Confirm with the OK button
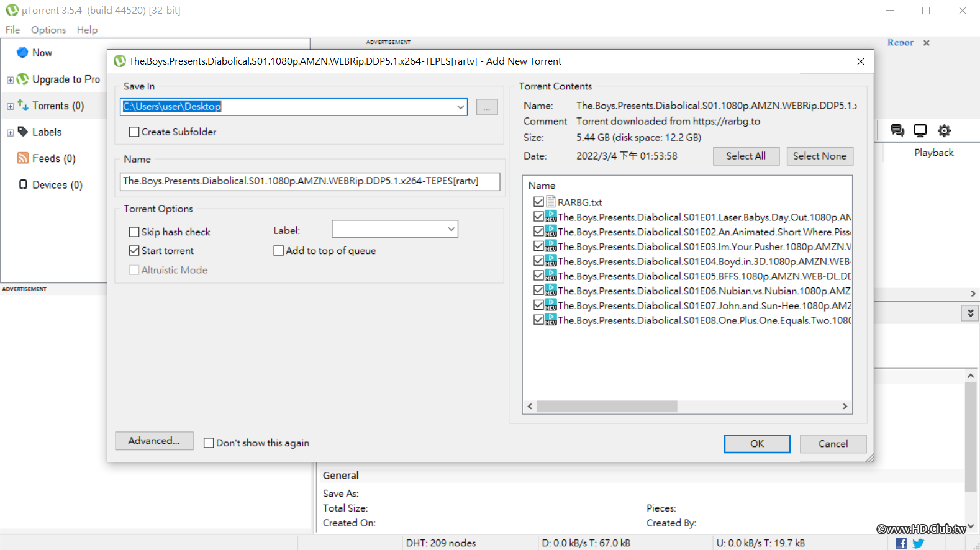Viewport: 980px width, 550px height. [x=757, y=444]
